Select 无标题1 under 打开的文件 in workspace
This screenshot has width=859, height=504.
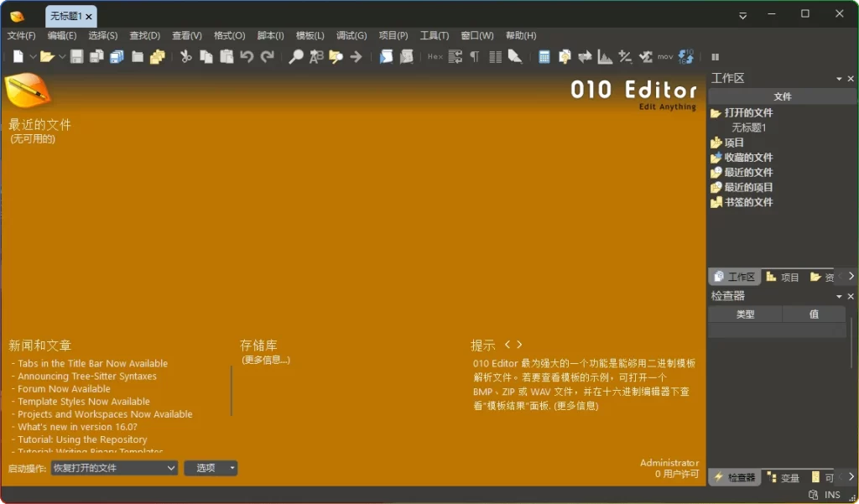point(749,127)
